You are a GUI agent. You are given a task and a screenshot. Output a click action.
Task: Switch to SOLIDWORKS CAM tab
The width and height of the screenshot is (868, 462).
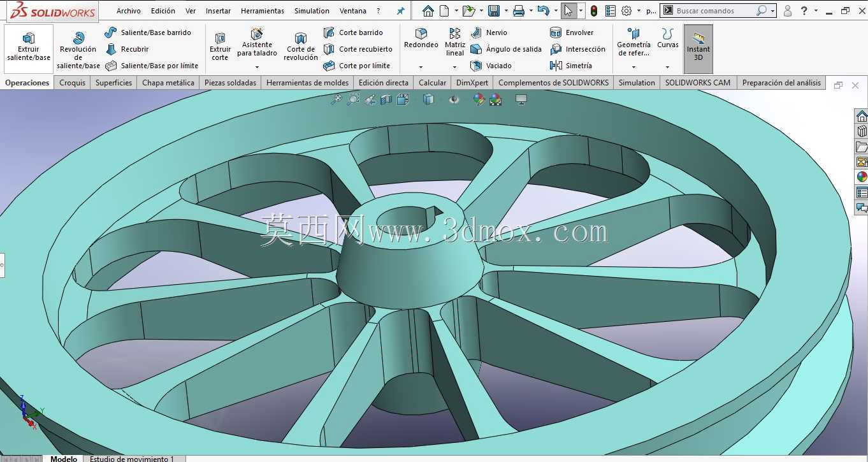[x=698, y=83]
